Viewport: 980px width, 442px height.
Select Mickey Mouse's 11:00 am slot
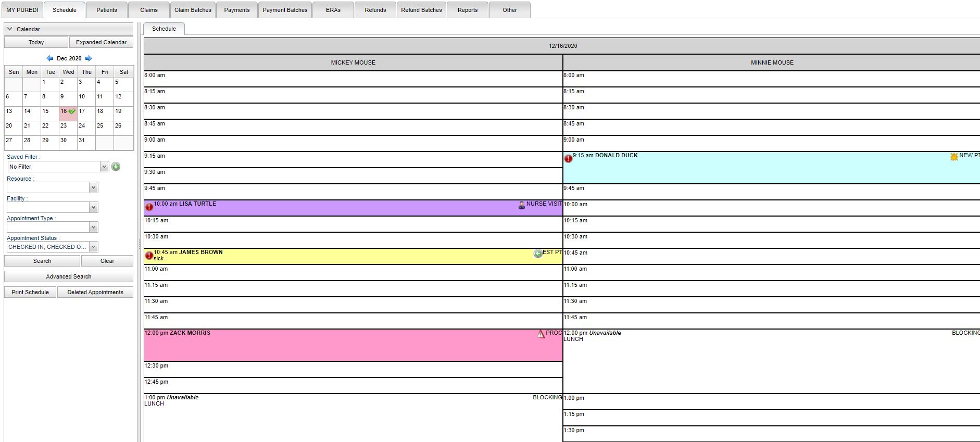coord(353,272)
